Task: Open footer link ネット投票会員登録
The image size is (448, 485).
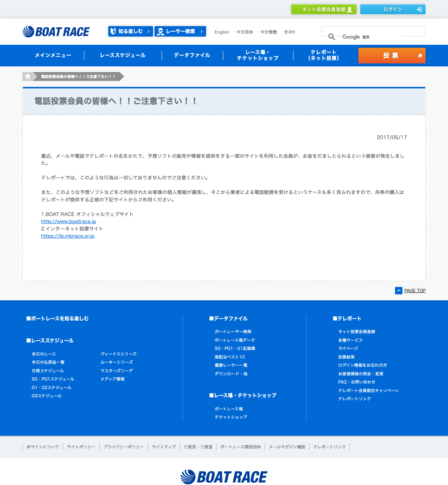Action: point(357,332)
